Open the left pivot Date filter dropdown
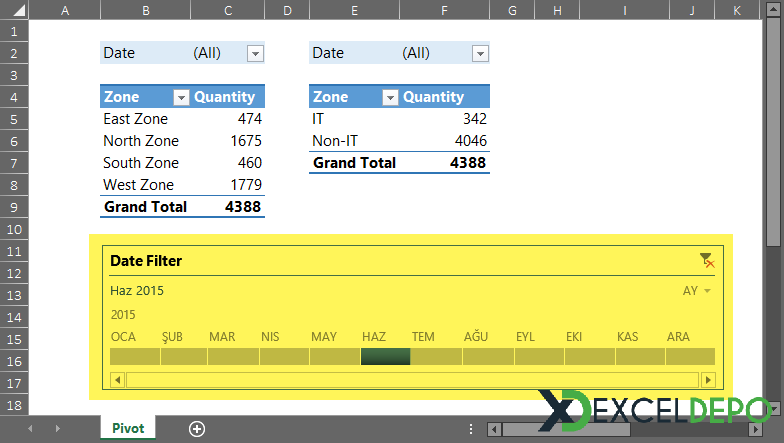784x443 pixels. tap(255, 54)
